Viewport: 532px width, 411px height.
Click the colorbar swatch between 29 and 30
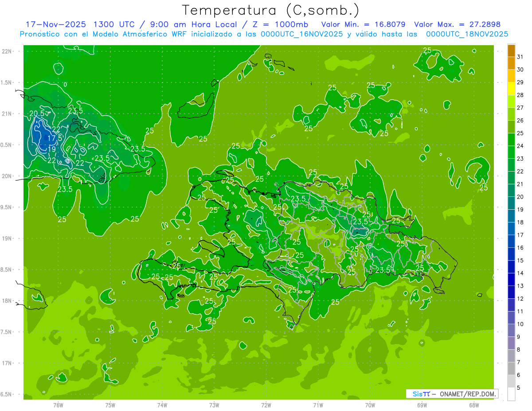pyautogui.click(x=511, y=75)
